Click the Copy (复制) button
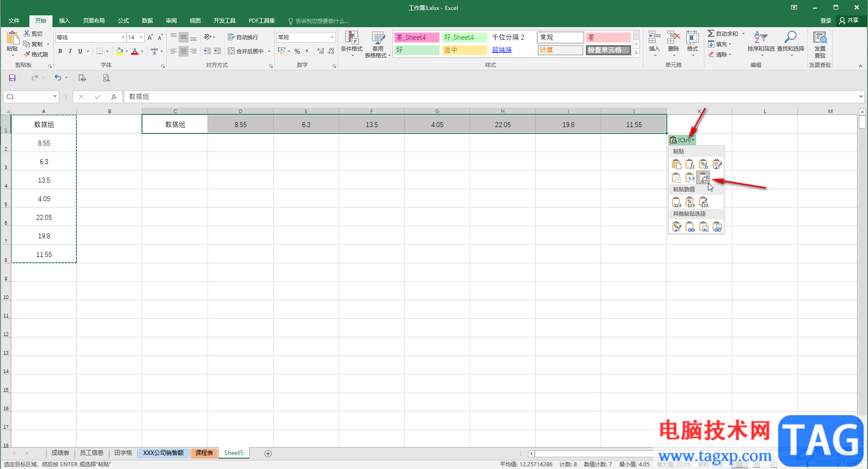868x469 pixels. [33, 44]
